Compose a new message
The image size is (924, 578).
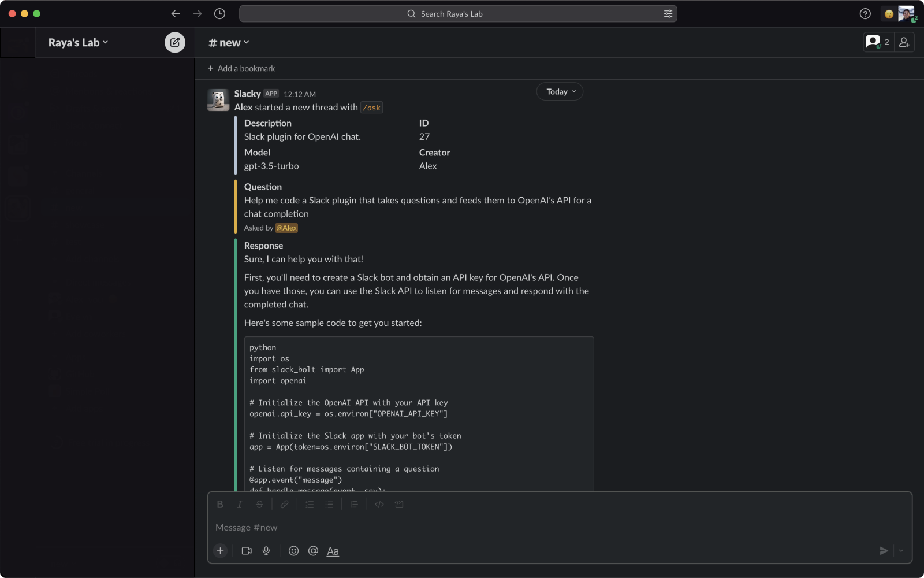point(175,42)
